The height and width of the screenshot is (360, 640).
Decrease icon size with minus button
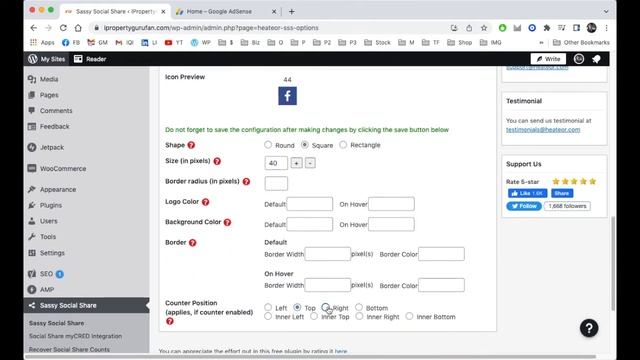[x=310, y=163]
